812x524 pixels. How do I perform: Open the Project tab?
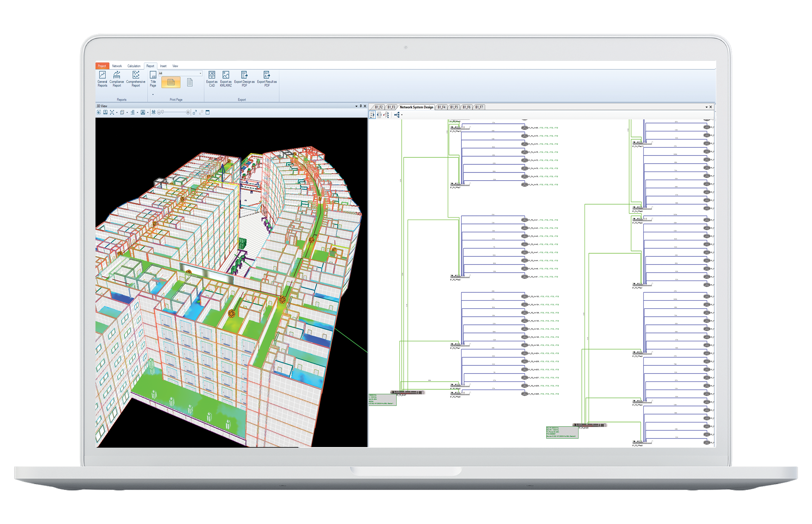click(x=102, y=66)
